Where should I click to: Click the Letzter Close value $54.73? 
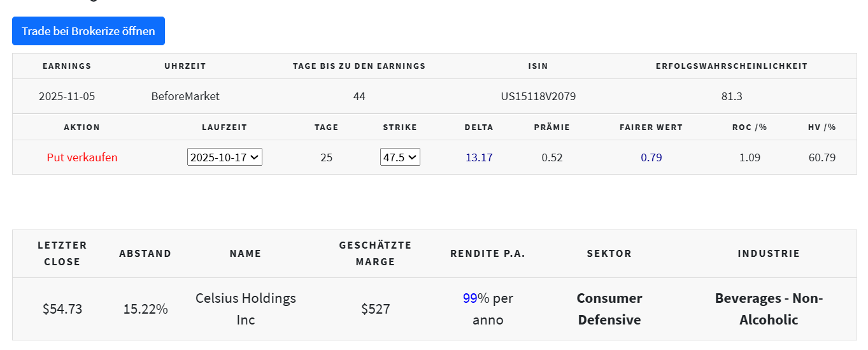pos(62,309)
